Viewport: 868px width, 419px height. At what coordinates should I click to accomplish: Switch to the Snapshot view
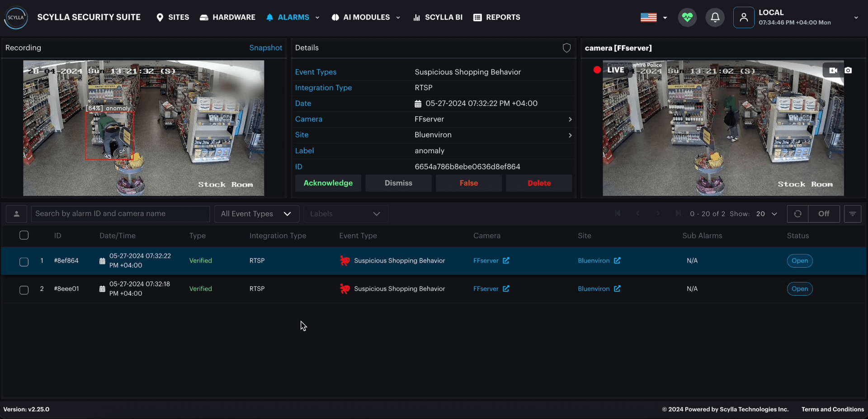tap(266, 48)
